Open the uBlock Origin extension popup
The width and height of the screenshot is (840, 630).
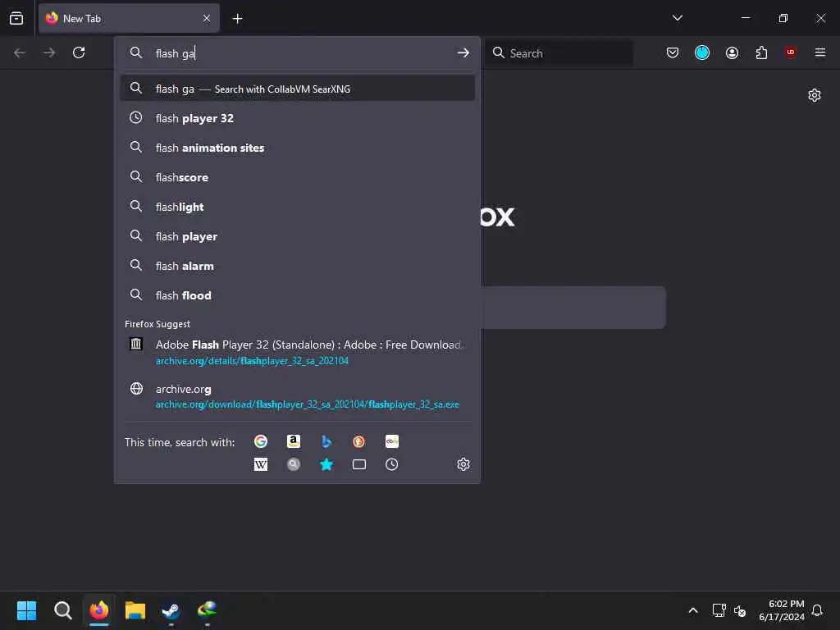[x=790, y=52]
